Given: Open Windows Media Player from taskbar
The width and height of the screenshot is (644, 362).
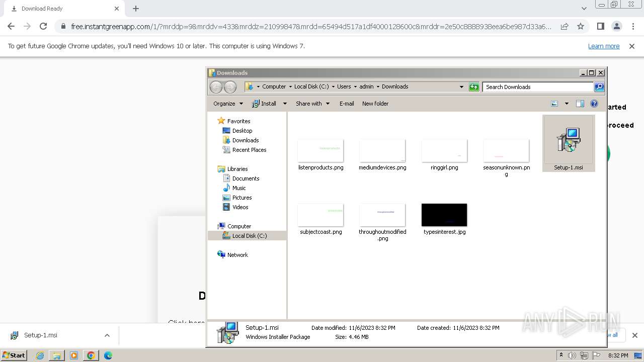Looking at the screenshot, I should pyautogui.click(x=74, y=355).
